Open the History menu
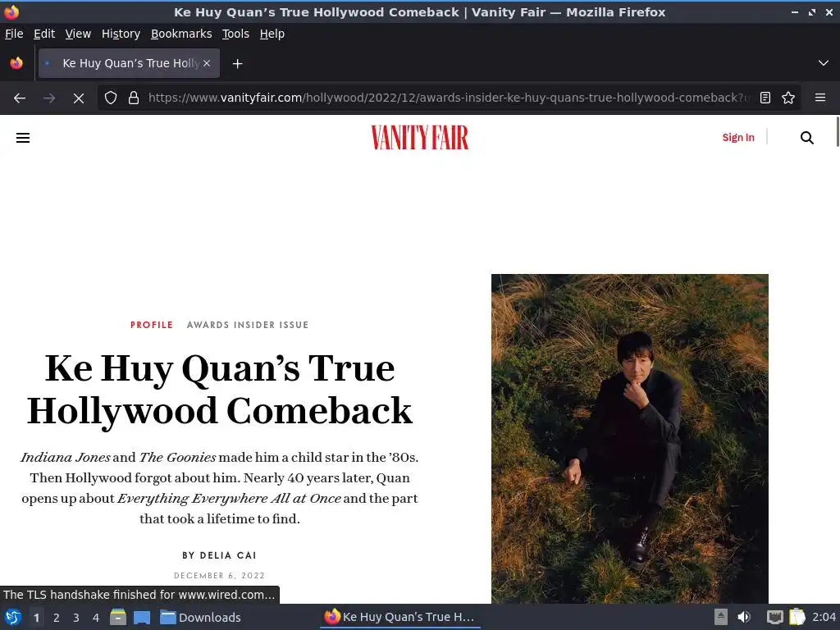840x630 pixels. [121, 34]
